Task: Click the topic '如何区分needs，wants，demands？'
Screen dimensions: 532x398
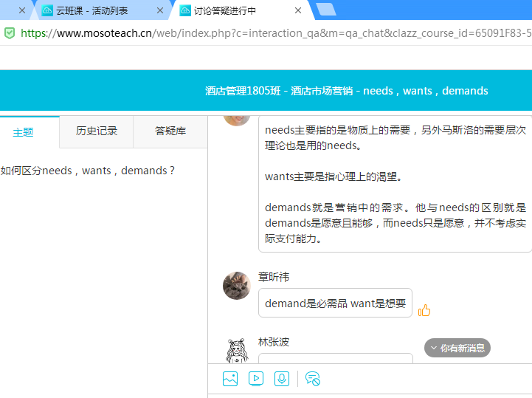Action: pos(88,171)
